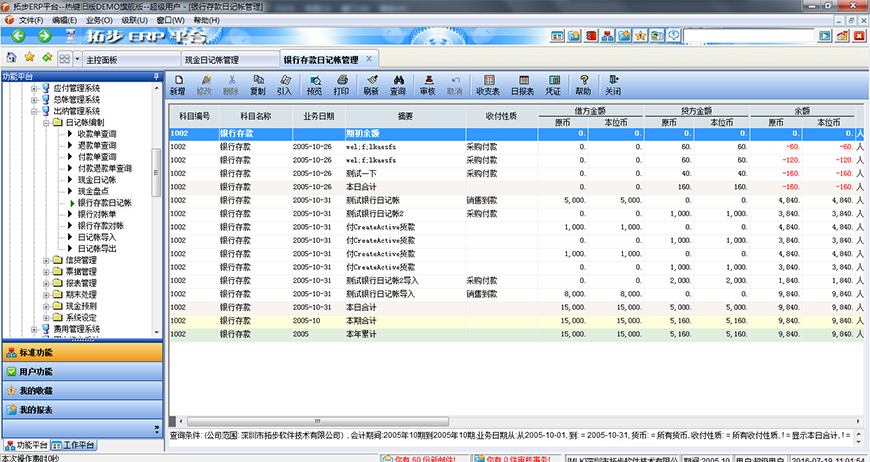Screen dimensions: 870x462
Task: Click the 凭证 (Voucher) toolbar icon
Action: click(552, 84)
